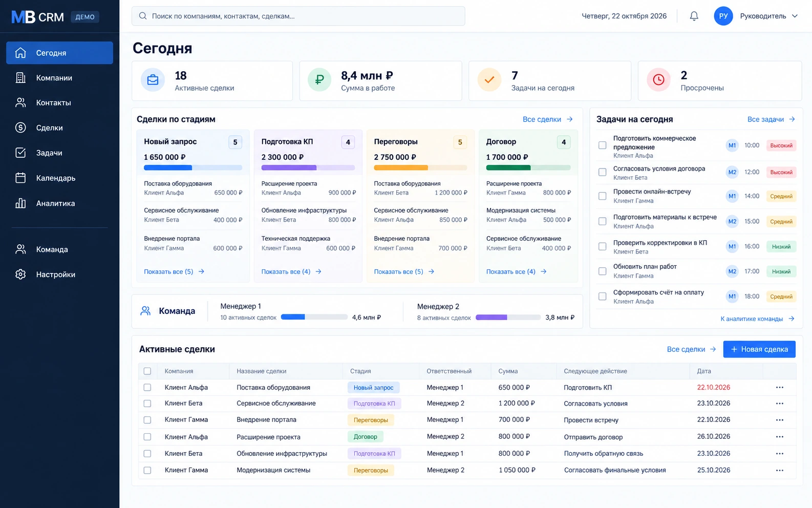Viewport: 812px width, 508px height.
Task: Toggle select-all checkbox in deals table header
Action: pyautogui.click(x=147, y=371)
